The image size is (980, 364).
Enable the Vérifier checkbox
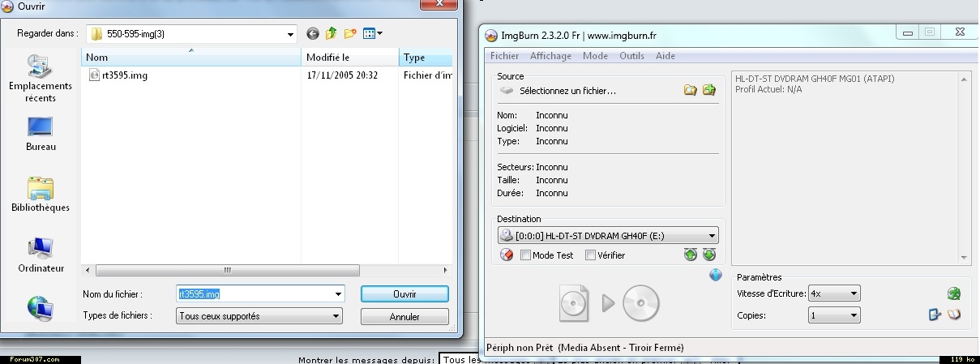pos(590,255)
